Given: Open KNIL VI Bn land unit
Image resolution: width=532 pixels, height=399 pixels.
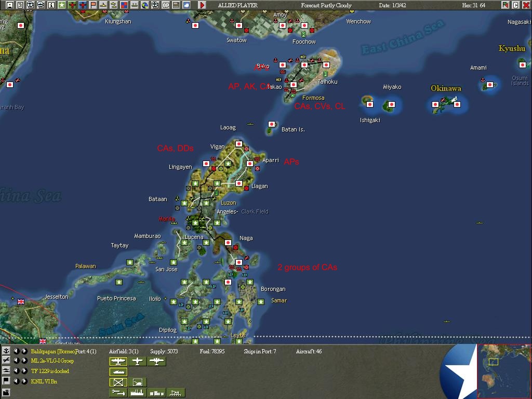Looking at the screenshot, I should (44, 381).
